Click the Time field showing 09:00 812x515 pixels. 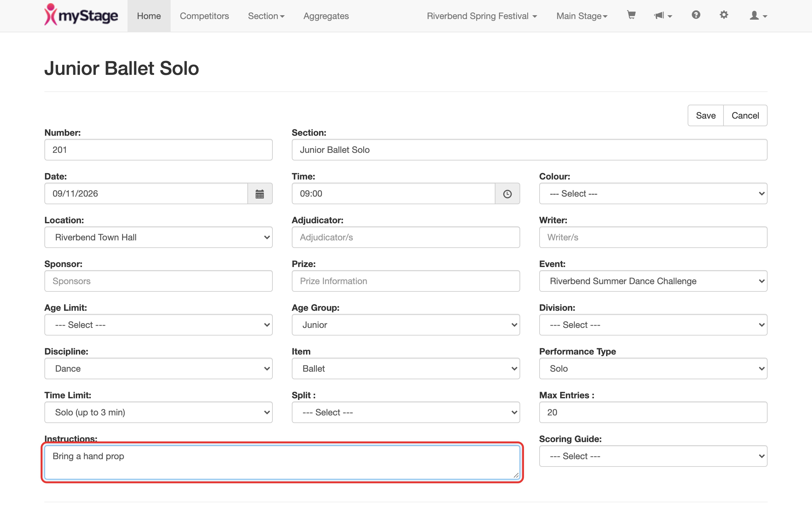tap(394, 194)
